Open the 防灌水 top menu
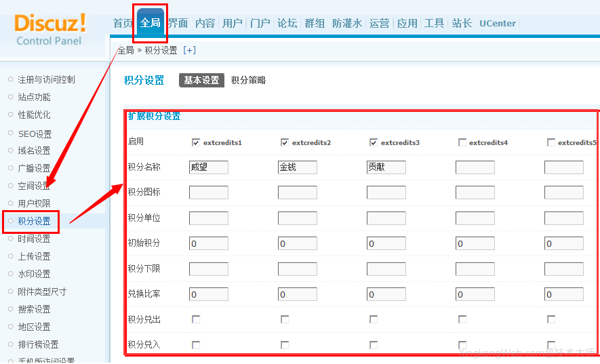 (346, 23)
